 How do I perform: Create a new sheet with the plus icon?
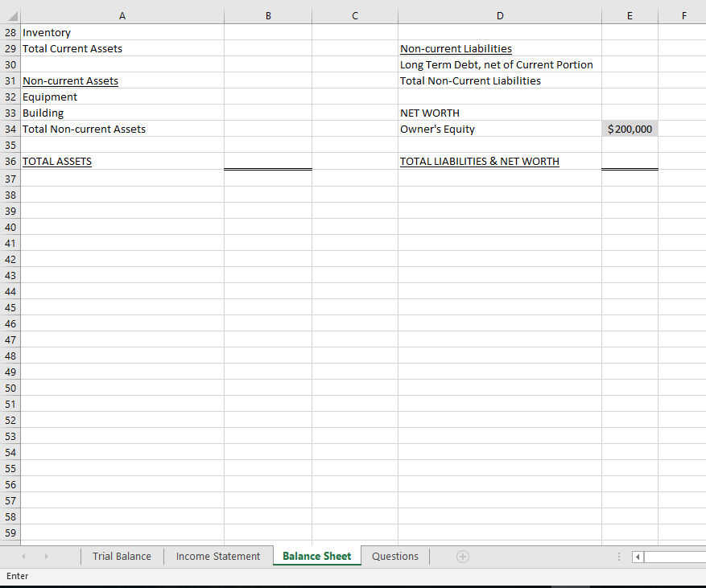click(462, 556)
